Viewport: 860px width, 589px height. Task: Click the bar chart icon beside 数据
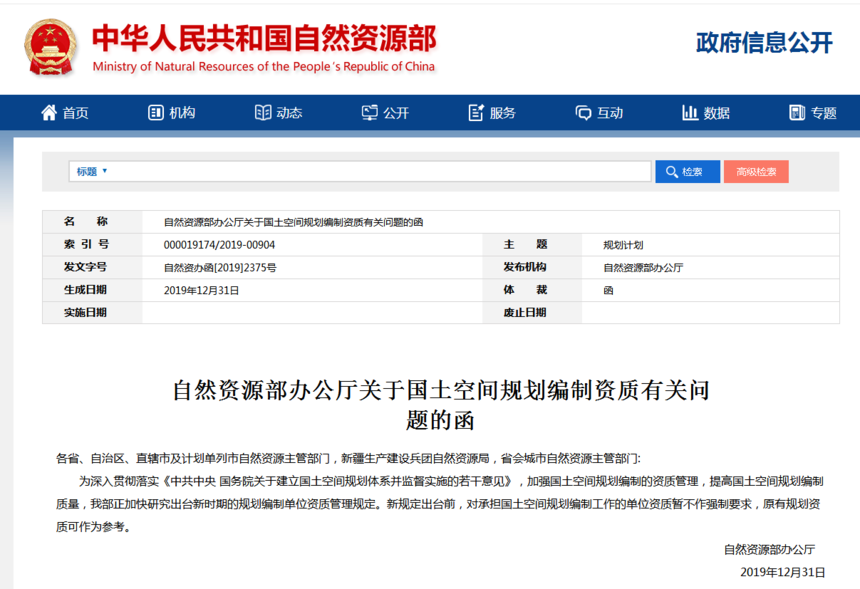point(689,112)
